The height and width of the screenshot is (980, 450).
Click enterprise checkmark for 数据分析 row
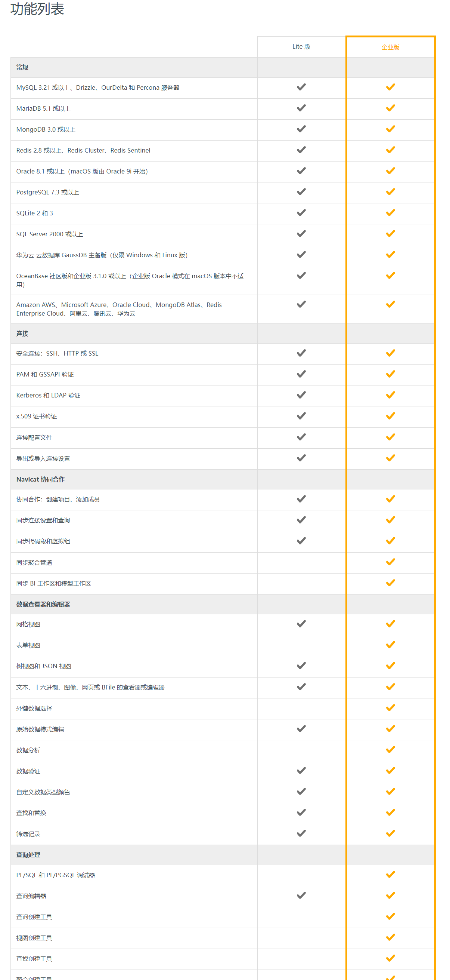[x=390, y=750]
